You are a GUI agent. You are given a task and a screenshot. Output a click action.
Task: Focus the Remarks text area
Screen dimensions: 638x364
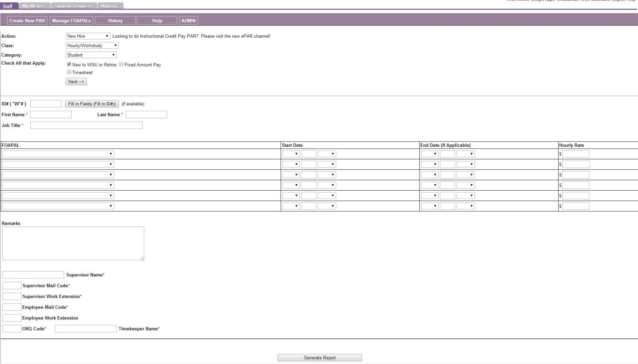pyautogui.click(x=73, y=244)
